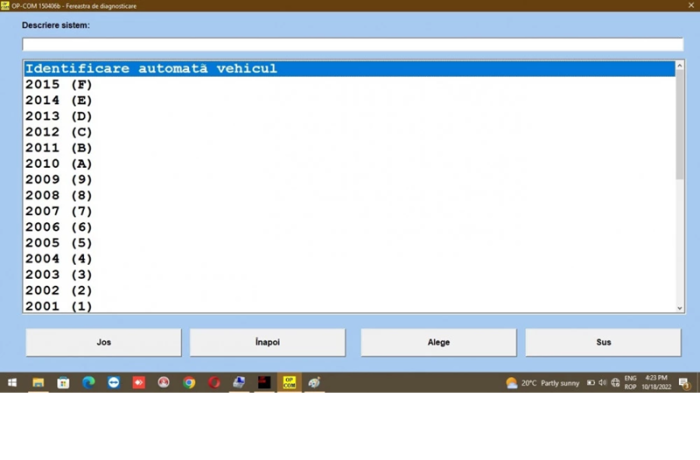Launch Microsoft Edge from the taskbar

(88, 382)
